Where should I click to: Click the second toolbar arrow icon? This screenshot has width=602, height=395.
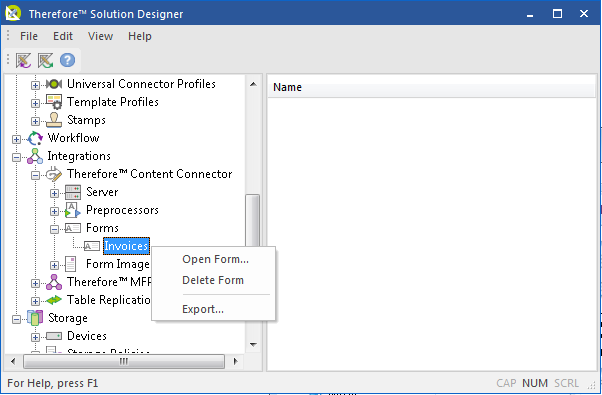pos(45,61)
